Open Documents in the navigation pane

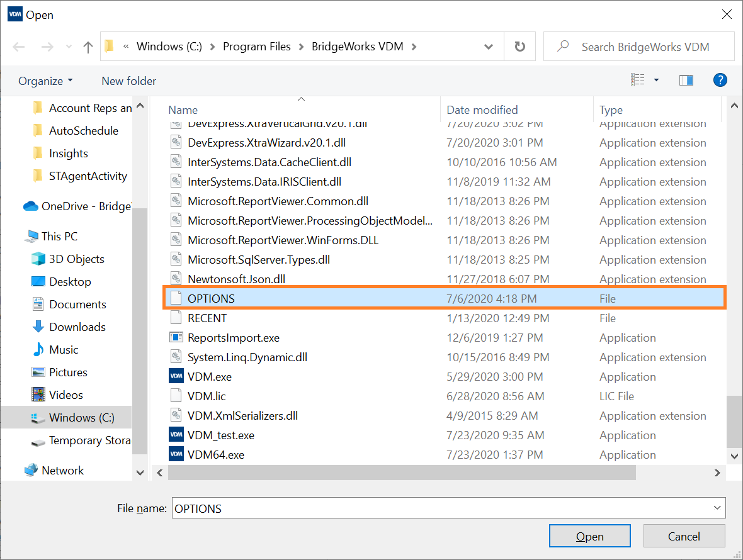(69, 305)
